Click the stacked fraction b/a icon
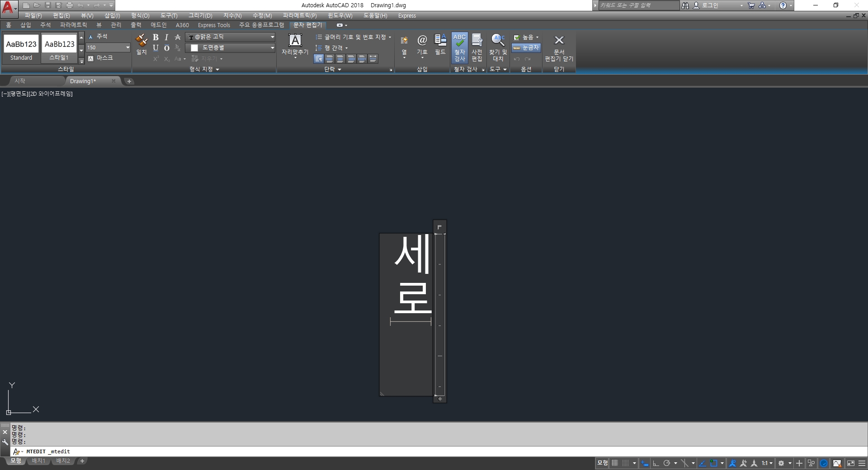868x470 pixels. (178, 47)
